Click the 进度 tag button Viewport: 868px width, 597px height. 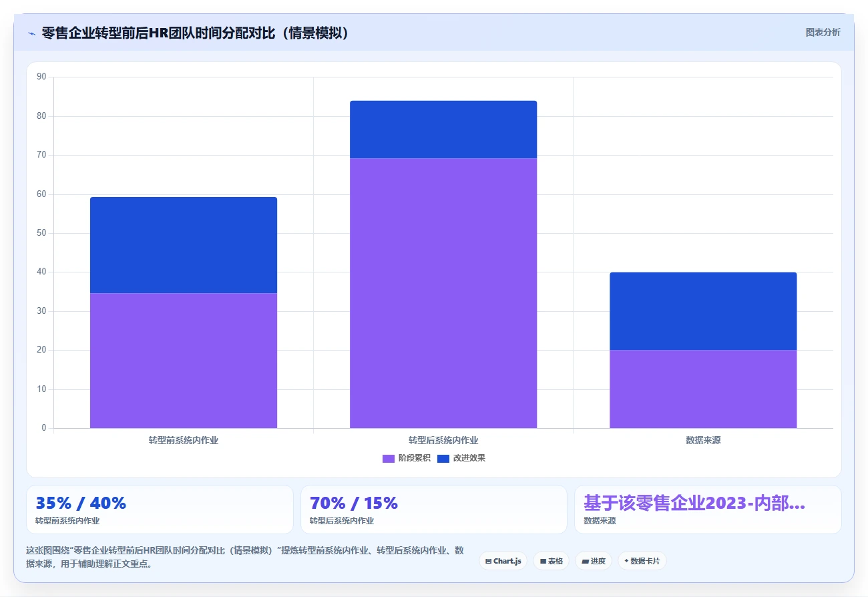pyautogui.click(x=594, y=561)
